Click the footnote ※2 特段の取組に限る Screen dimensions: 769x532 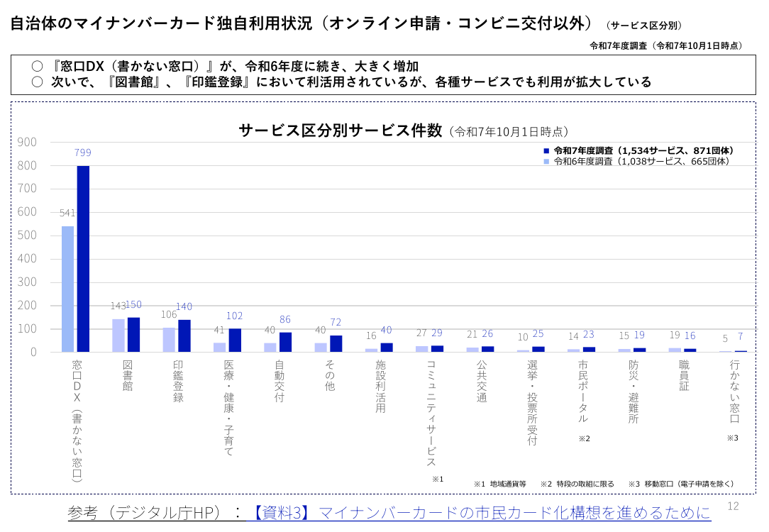point(577,484)
